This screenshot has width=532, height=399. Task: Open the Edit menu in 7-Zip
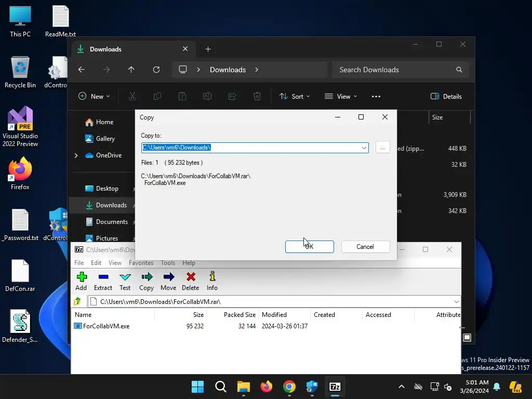coord(96,263)
